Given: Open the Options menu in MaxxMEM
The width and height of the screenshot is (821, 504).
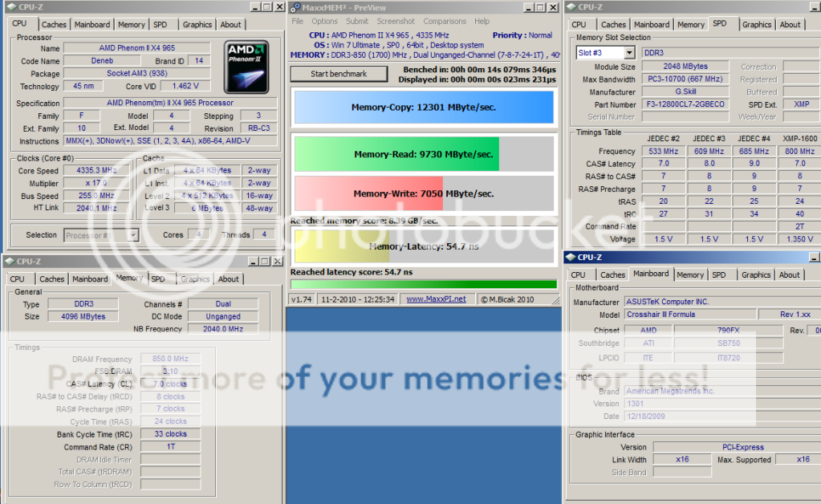Looking at the screenshot, I should pos(325,22).
